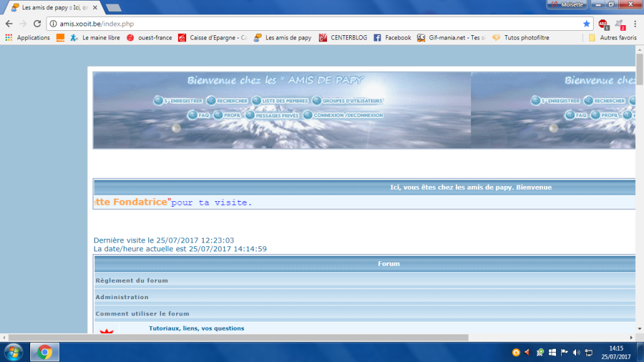The height and width of the screenshot is (362, 644).
Task: Click Connexion/Déconnexion in the first banner
Action: pyautogui.click(x=343, y=116)
